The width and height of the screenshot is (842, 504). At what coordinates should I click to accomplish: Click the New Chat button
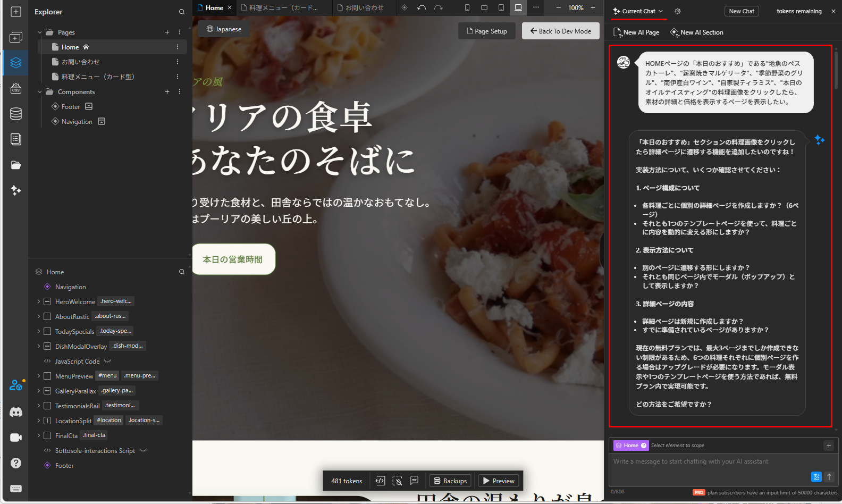(742, 11)
